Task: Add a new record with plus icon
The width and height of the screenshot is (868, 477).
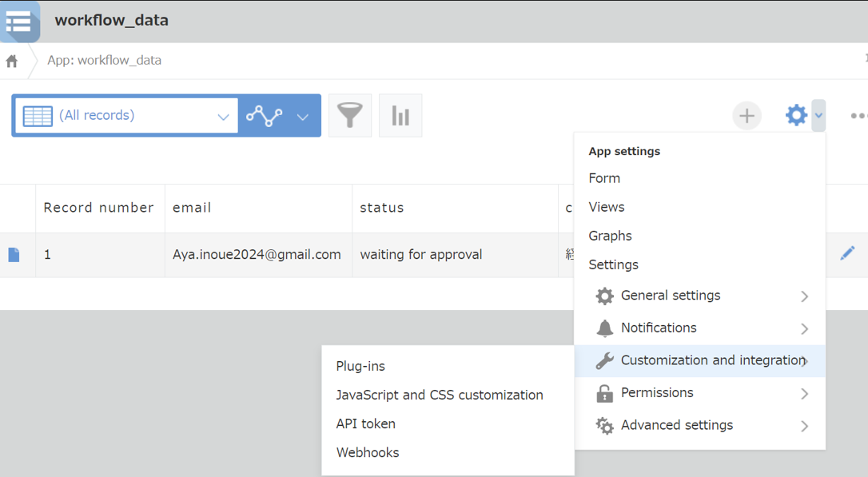Action: coord(747,116)
